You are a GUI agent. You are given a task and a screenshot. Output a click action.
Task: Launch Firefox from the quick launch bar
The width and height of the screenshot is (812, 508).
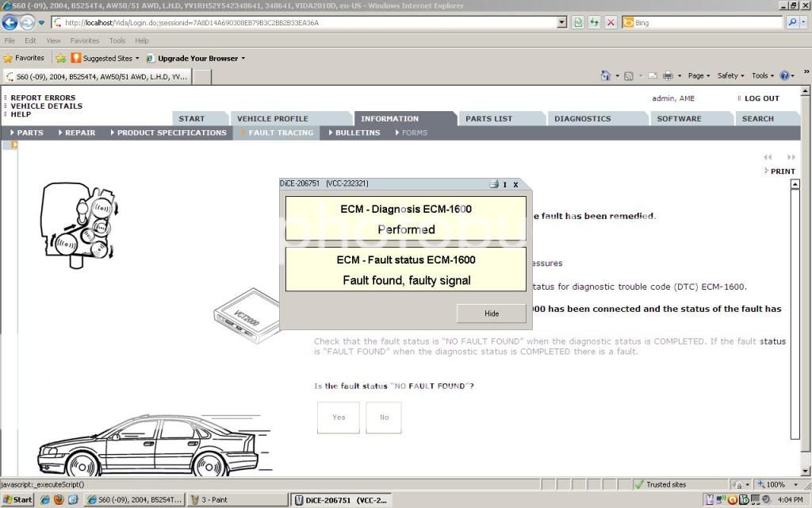(x=59, y=499)
